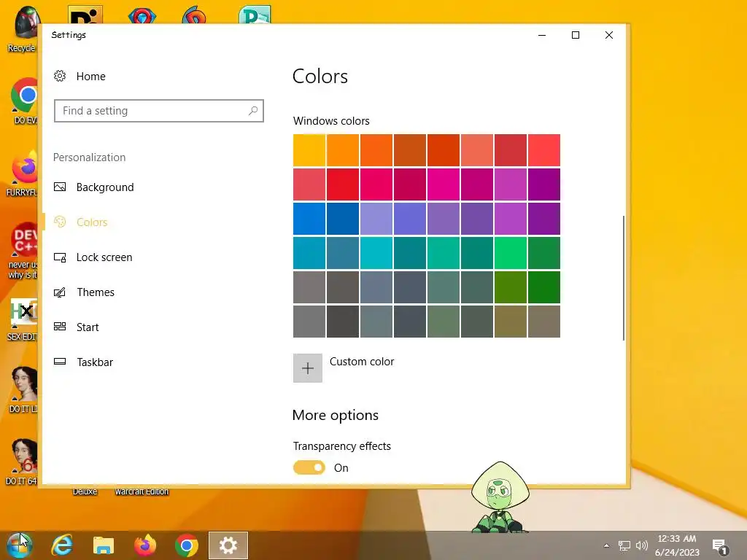Minimize the Settings window
This screenshot has width=747, height=560.
[x=542, y=35]
